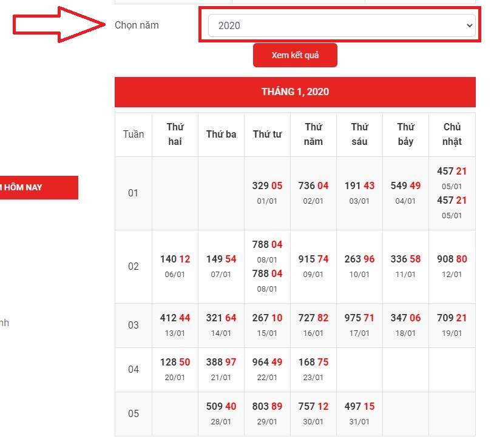Click the "Chọn năm" label
Screen dimensions: 494x448
coord(137,25)
